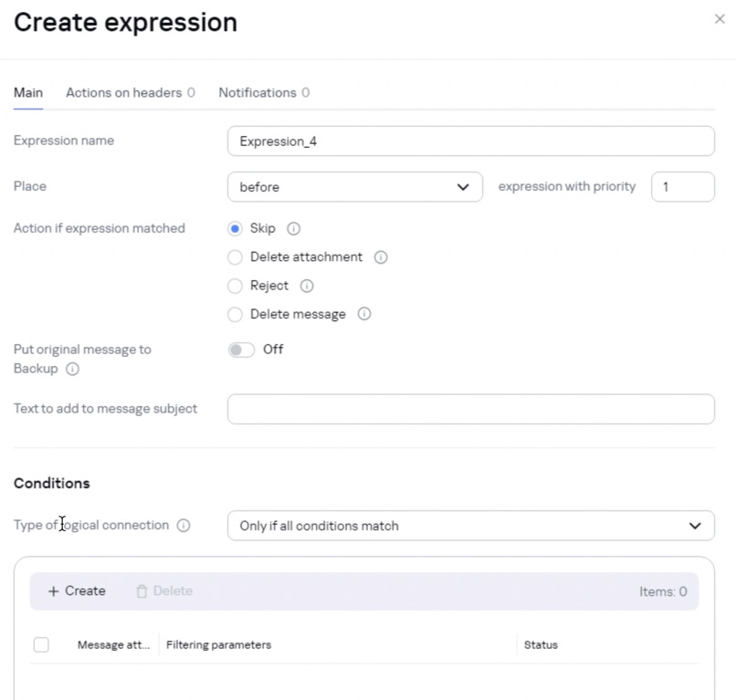Click info icon beside Delete message

pyautogui.click(x=364, y=314)
